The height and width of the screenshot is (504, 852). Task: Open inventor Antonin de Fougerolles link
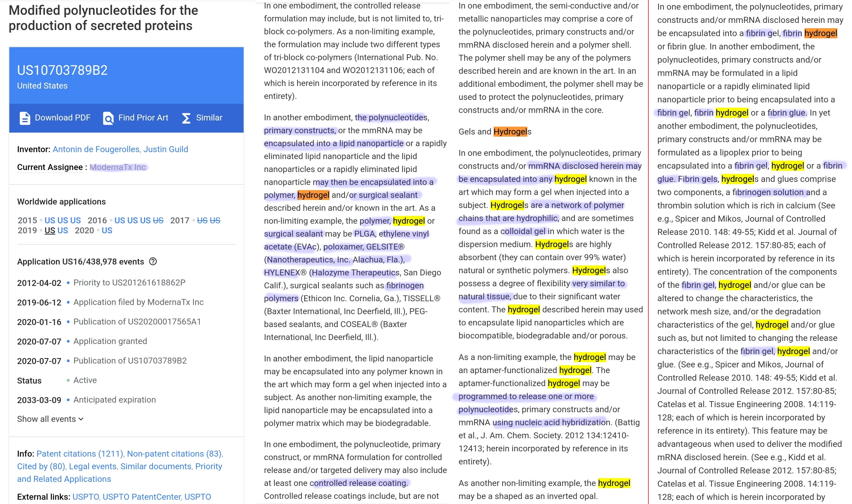(96, 149)
